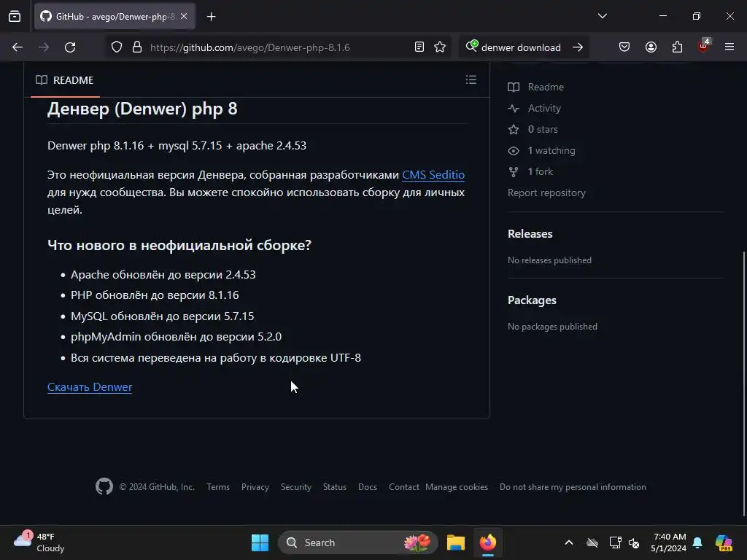The image size is (747, 560).
Task: Click the Firefox taskbar icon
Action: click(x=487, y=542)
